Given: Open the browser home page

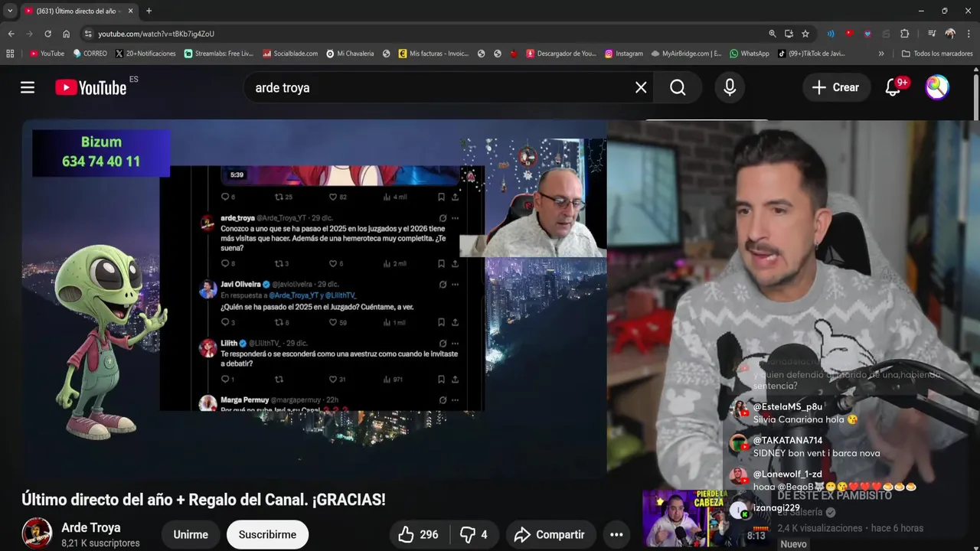Looking at the screenshot, I should coord(66,34).
